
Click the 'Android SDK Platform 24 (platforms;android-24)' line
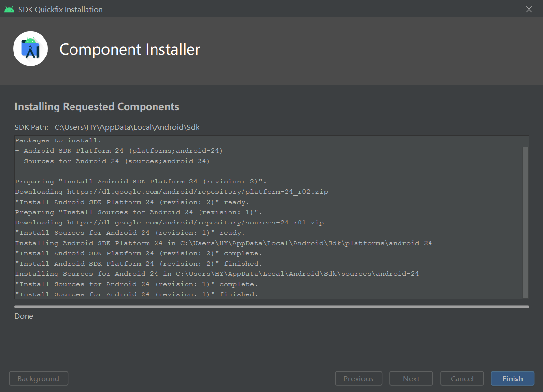pos(119,151)
